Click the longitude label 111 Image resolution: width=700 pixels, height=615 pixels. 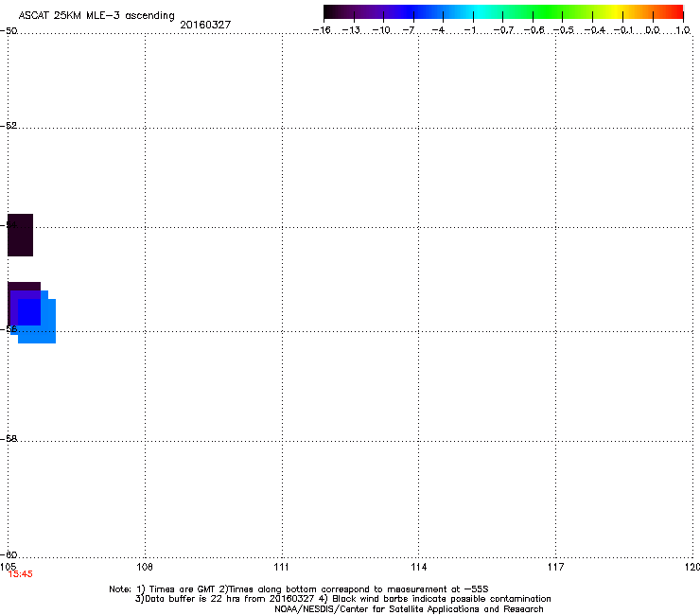[282, 567]
